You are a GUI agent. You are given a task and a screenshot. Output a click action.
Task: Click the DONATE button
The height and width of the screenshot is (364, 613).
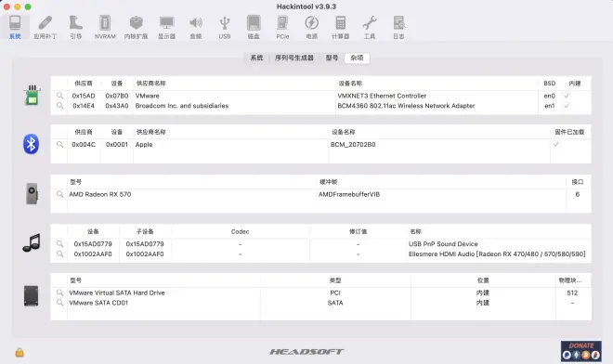(581, 351)
